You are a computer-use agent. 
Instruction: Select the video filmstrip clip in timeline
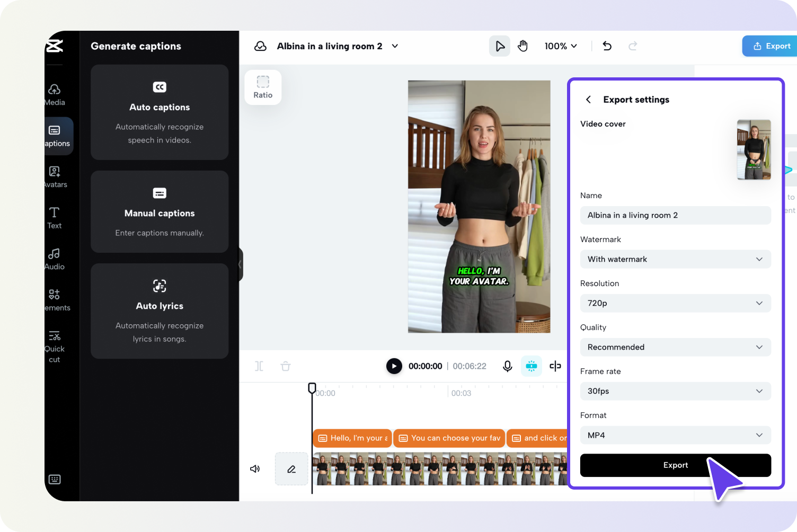click(440, 469)
